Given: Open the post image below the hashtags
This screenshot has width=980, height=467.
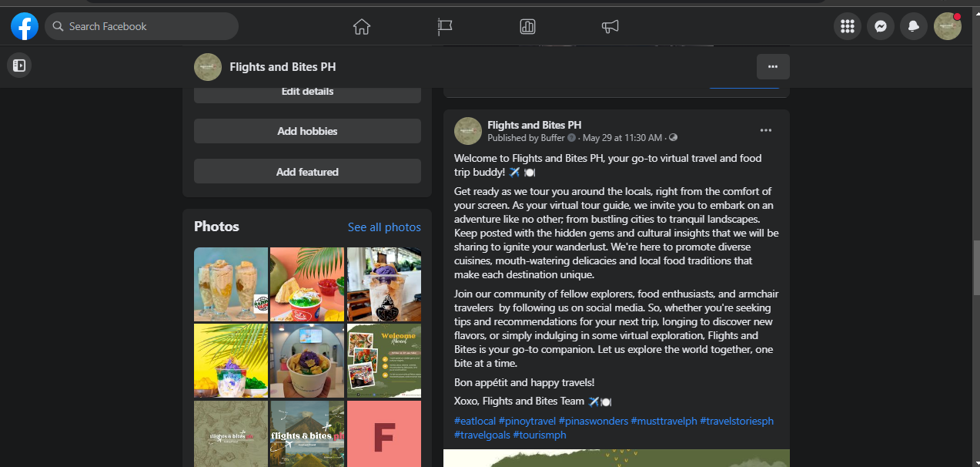Looking at the screenshot, I should click(x=617, y=458).
